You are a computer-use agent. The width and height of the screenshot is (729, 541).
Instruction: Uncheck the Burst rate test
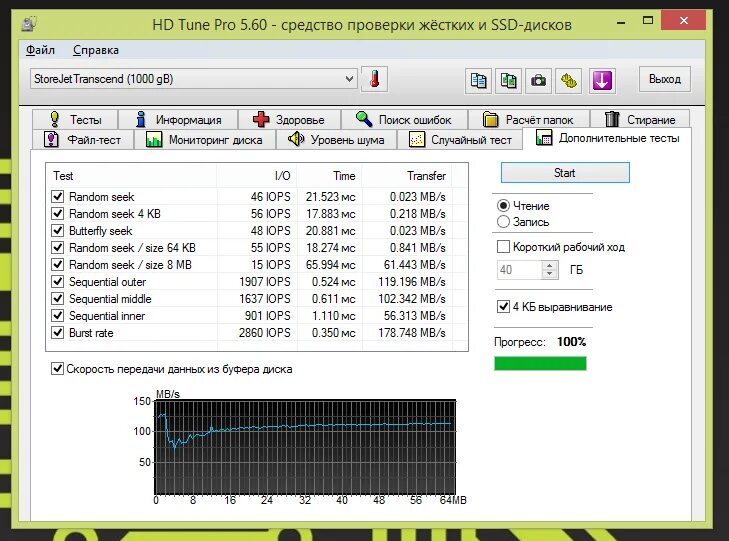pyautogui.click(x=58, y=333)
